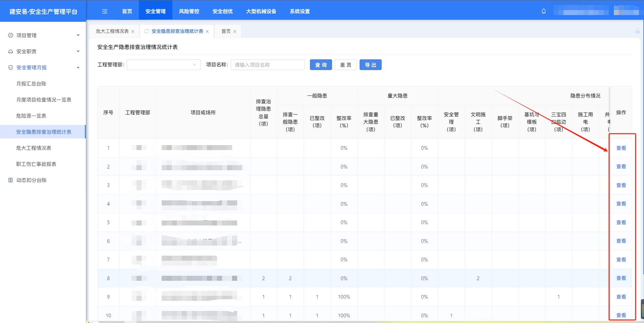Switch to 风险管控 top menu
The image size is (644, 323).
(189, 11)
